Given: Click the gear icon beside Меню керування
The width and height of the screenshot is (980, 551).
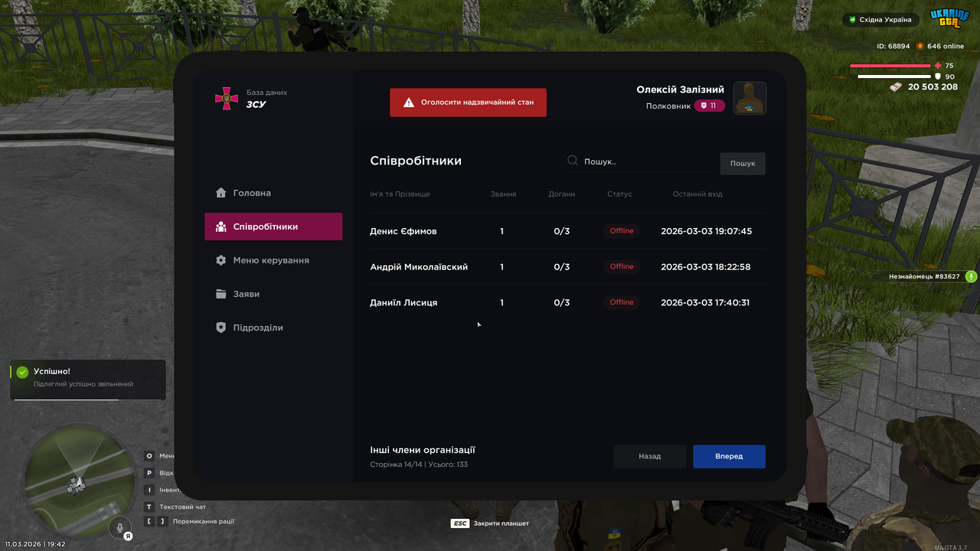Looking at the screenshot, I should point(221,260).
